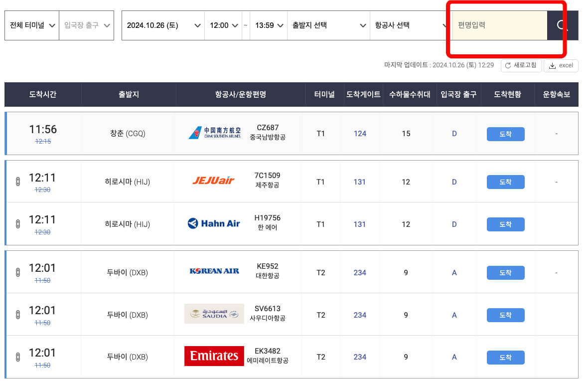Click flight number SV6613 사우디아항공
The width and height of the screenshot is (588, 381).
pos(268,314)
